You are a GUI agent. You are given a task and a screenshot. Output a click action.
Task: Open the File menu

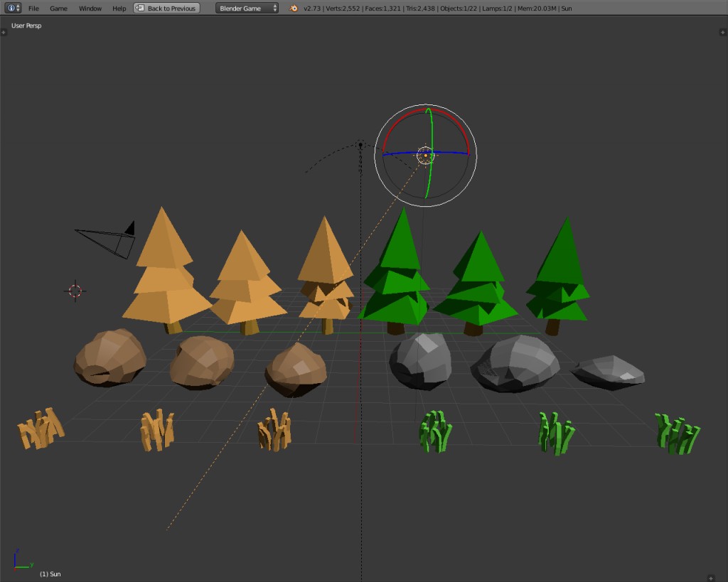(x=33, y=8)
